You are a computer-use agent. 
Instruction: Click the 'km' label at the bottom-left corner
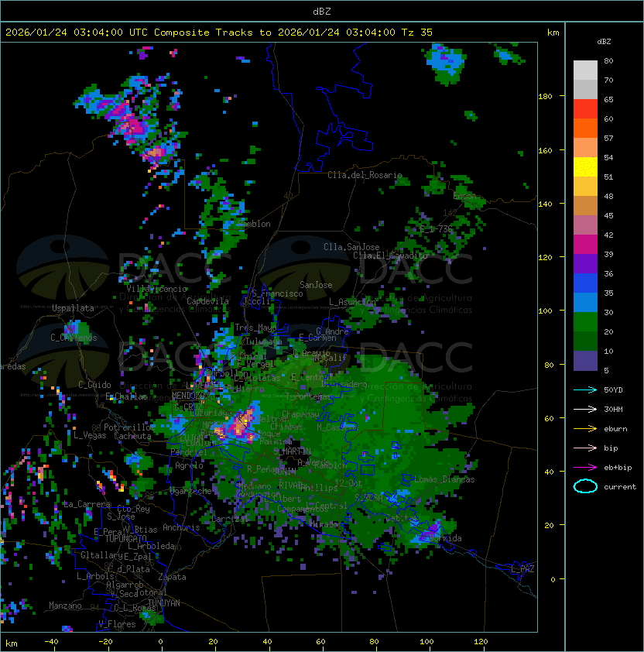click(12, 643)
